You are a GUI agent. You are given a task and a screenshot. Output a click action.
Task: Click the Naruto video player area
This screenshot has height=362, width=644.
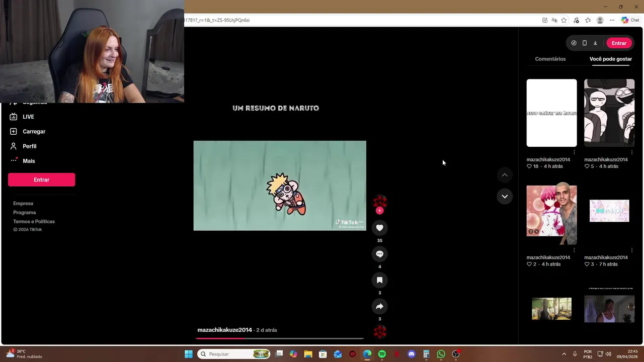click(280, 186)
